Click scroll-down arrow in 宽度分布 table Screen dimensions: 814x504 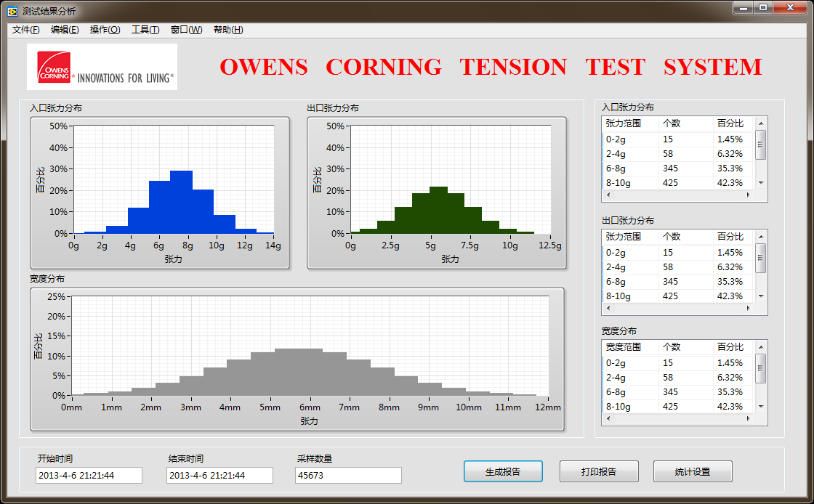tap(761, 407)
